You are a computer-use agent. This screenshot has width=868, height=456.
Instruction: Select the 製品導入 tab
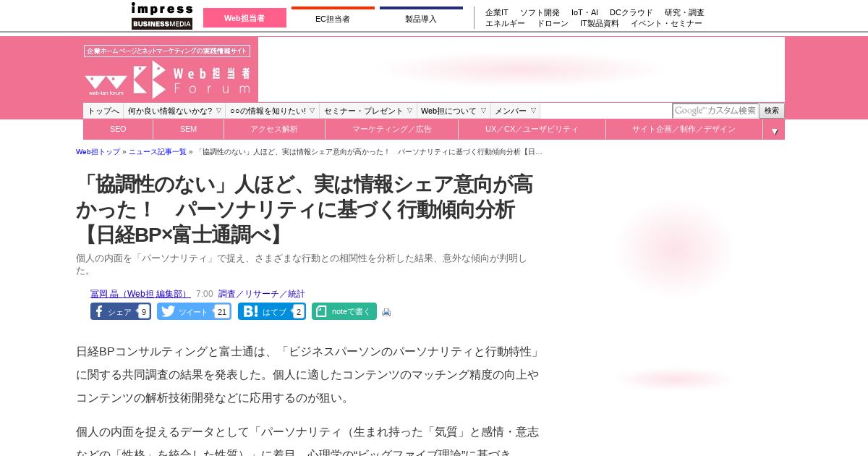[x=421, y=18]
